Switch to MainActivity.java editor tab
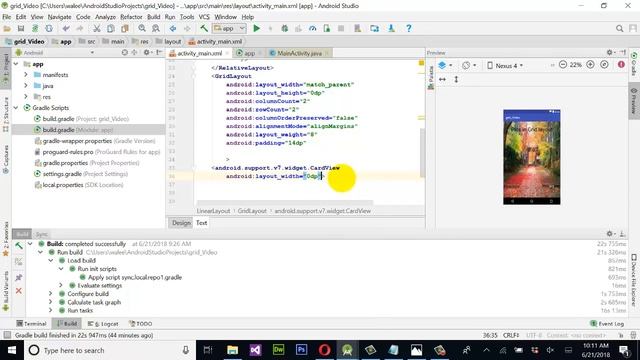Viewport: 640px width, 360px height. [300, 53]
